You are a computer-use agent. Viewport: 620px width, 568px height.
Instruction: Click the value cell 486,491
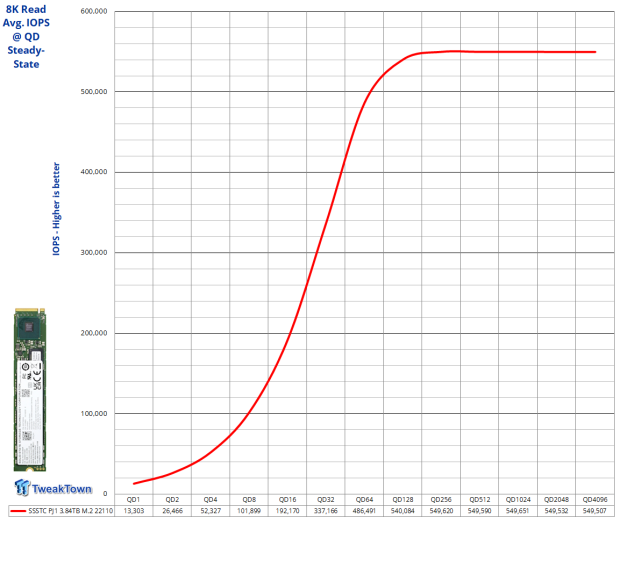click(x=364, y=511)
